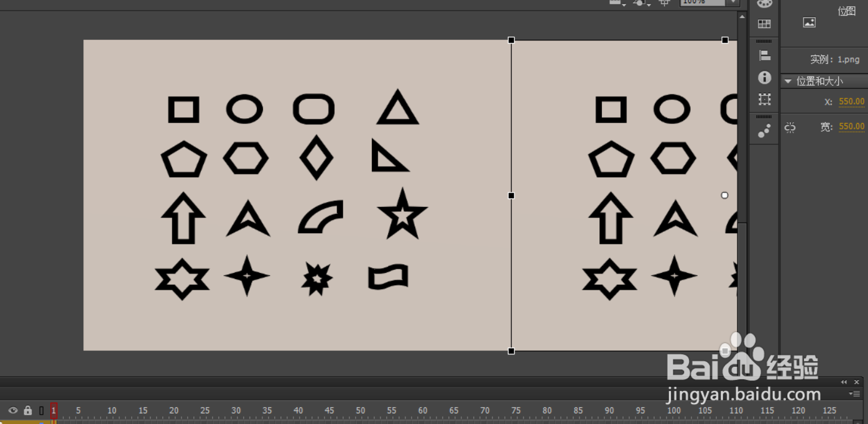Toggle lock all layers icon
Screen dimensions: 868x424
[x=27, y=410]
